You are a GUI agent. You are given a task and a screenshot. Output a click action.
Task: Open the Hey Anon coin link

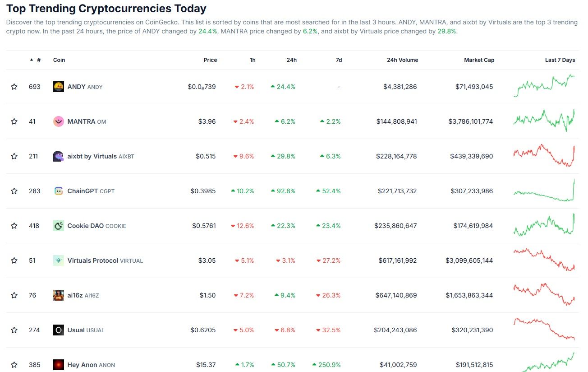click(82, 365)
